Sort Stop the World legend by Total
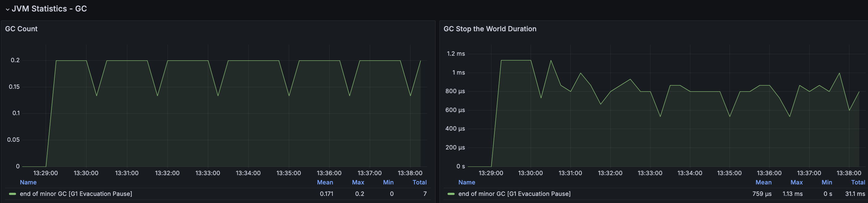Image resolution: width=868 pixels, height=203 pixels. [x=858, y=182]
